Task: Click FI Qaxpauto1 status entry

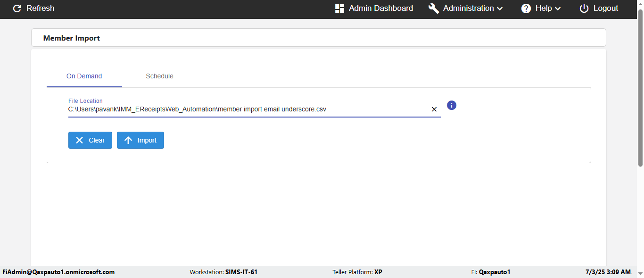Action: point(490,272)
